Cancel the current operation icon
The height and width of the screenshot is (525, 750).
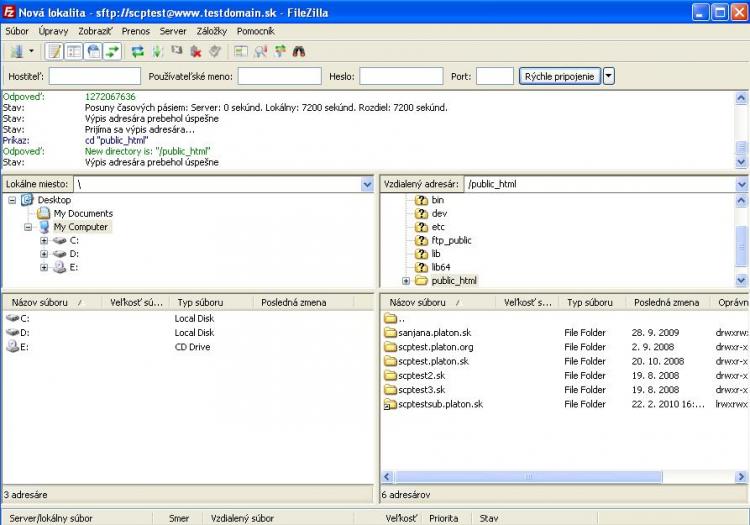(176, 51)
